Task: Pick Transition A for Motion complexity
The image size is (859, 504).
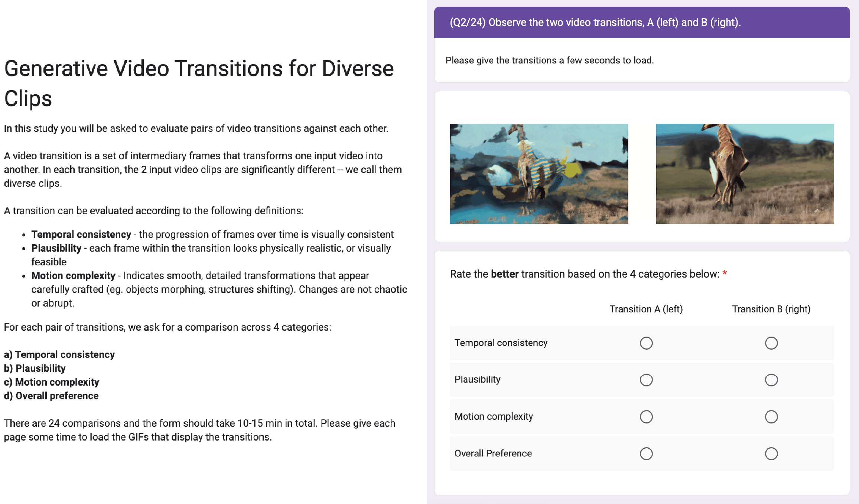Action: click(x=646, y=416)
